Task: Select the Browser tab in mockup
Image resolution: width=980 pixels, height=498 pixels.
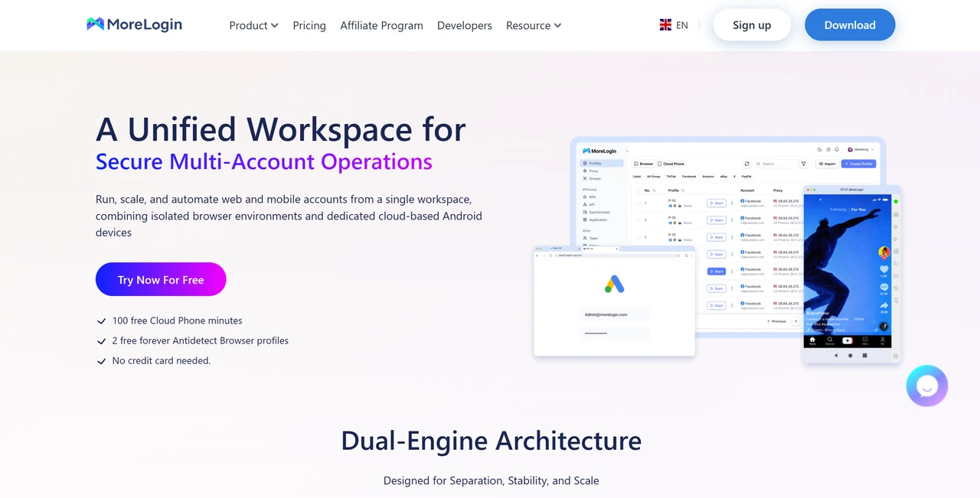Action: (644, 164)
